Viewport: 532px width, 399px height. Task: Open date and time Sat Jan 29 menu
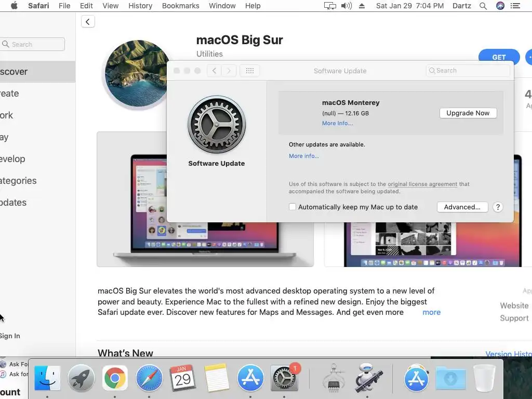(409, 6)
